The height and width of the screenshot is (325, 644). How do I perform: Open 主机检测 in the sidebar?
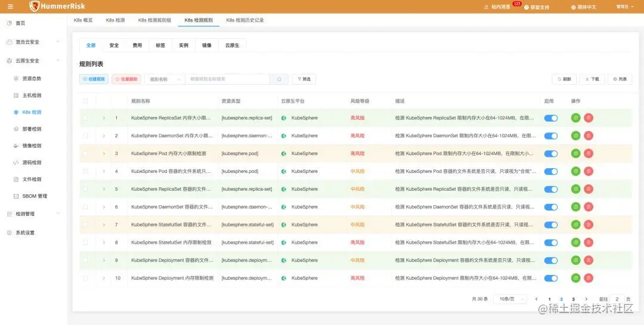pyautogui.click(x=33, y=95)
